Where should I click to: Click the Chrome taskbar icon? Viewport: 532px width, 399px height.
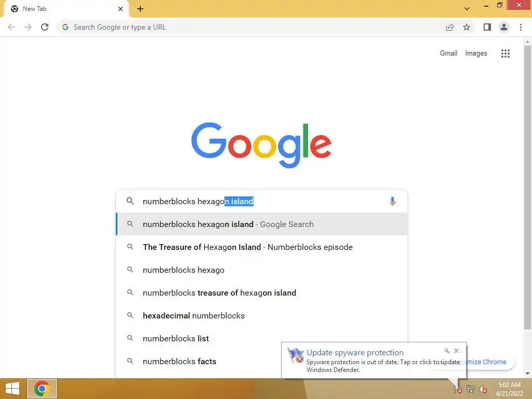tap(42, 389)
